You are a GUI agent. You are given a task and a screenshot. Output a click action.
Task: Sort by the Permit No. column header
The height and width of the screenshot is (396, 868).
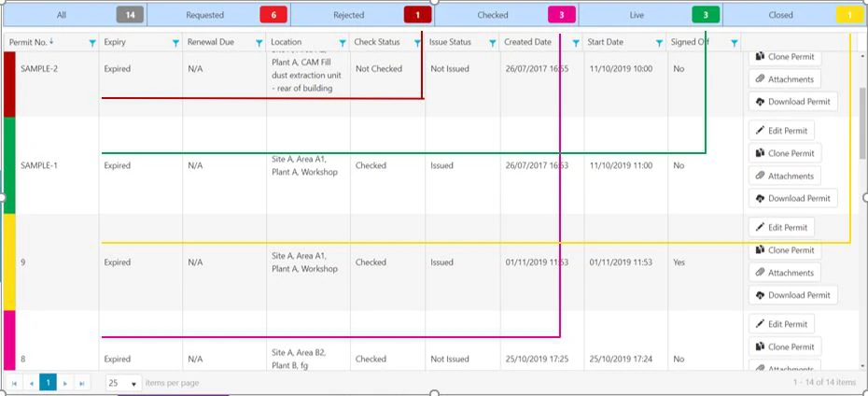pos(29,42)
